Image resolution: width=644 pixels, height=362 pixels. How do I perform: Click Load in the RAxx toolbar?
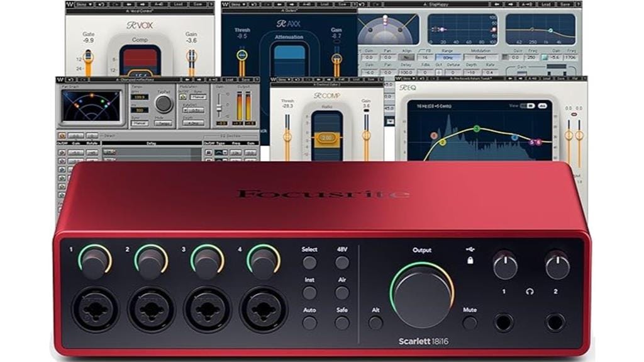point(324,4)
